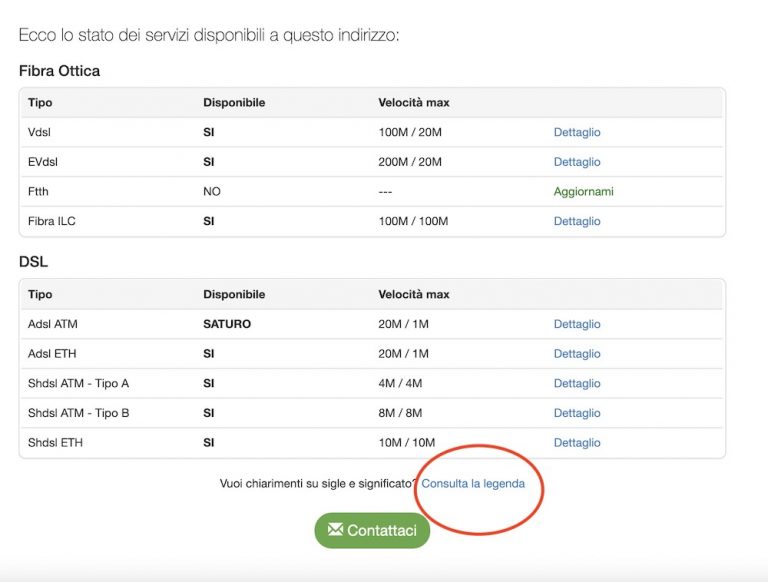Click the 10M / 10M speed value
The width and height of the screenshot is (768, 582).
407,442
